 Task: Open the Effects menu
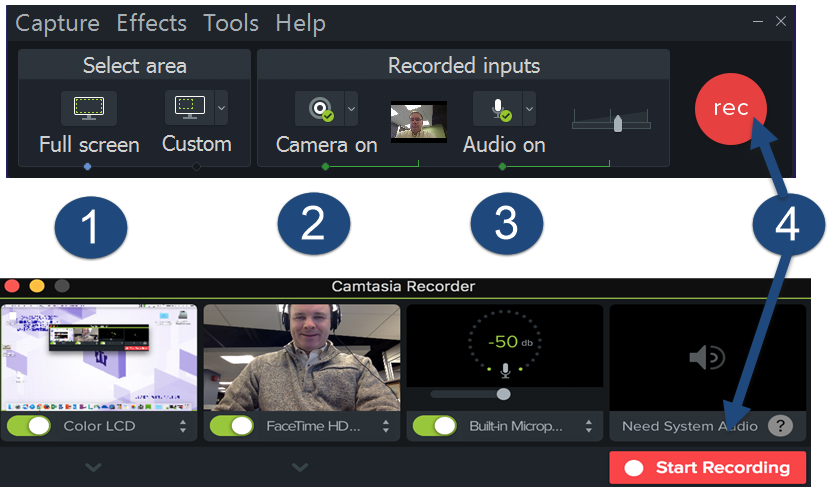tap(151, 23)
